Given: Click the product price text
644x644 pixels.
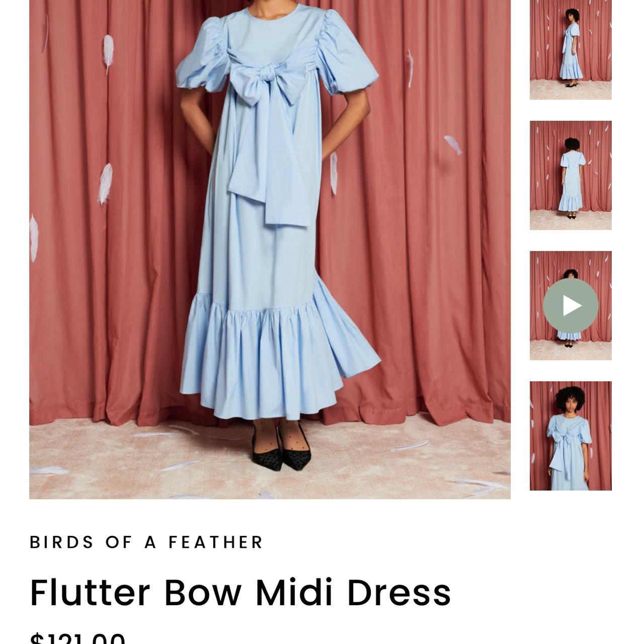Looking at the screenshot, I should pos(77,637).
